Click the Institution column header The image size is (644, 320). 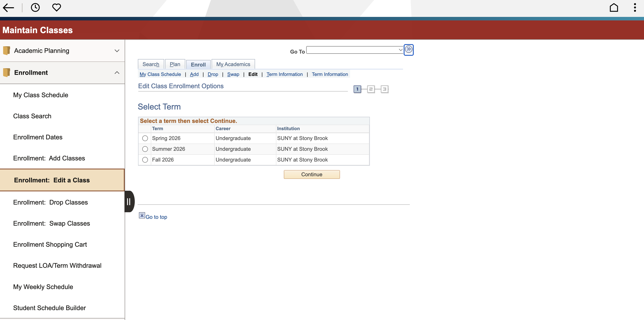point(288,128)
